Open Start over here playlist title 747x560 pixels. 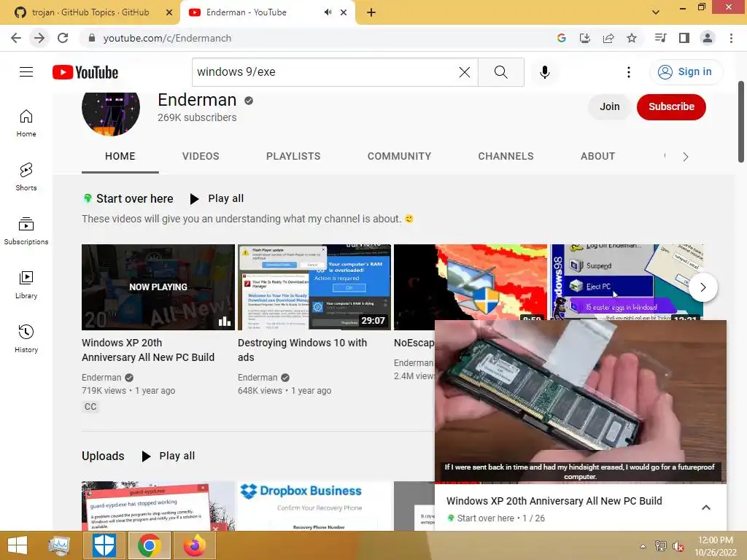pyautogui.click(x=135, y=198)
